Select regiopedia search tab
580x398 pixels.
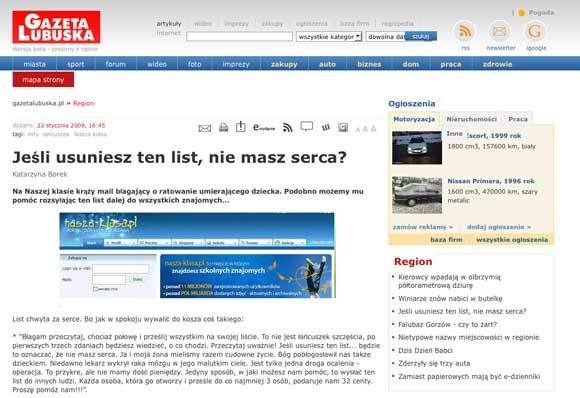398,24
